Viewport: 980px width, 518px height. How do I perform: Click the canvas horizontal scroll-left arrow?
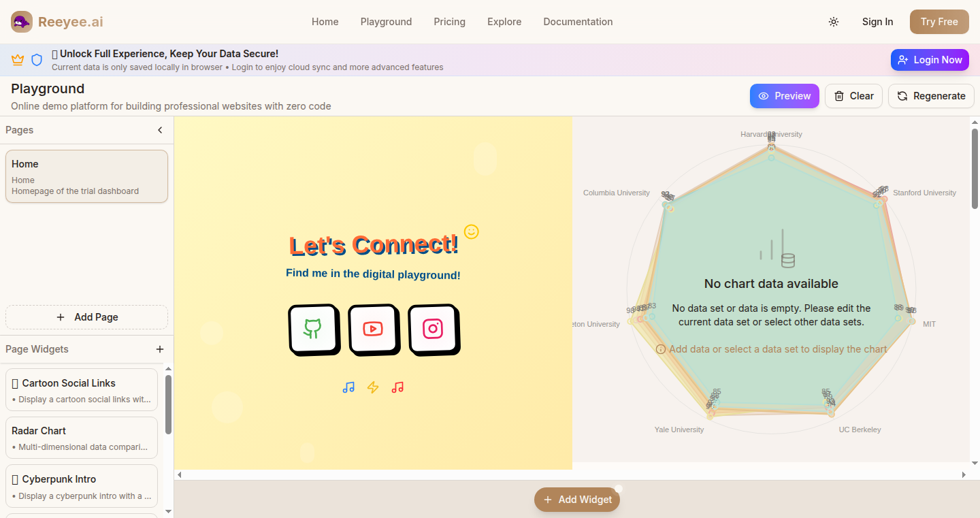tap(179, 474)
